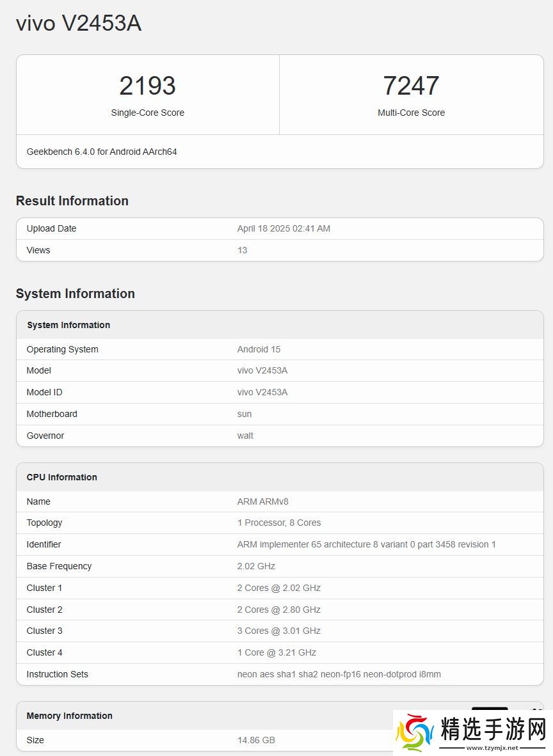Click the Model ID value vivo V2453A
Viewport: 553px width, 756px height.
click(262, 392)
